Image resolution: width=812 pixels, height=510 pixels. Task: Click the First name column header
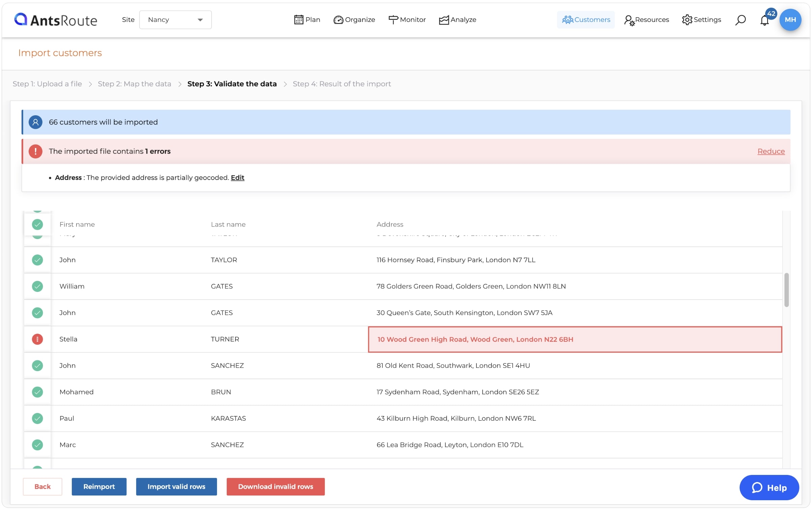click(x=77, y=224)
